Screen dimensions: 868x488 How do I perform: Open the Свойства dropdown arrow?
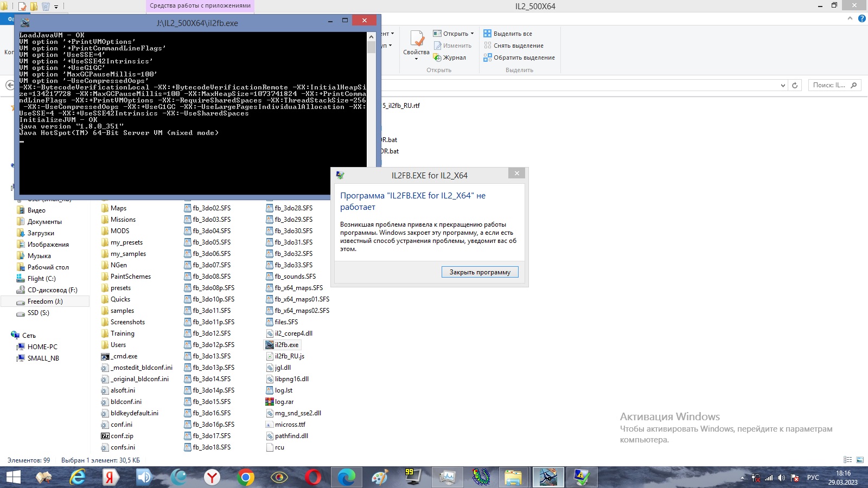coord(417,59)
